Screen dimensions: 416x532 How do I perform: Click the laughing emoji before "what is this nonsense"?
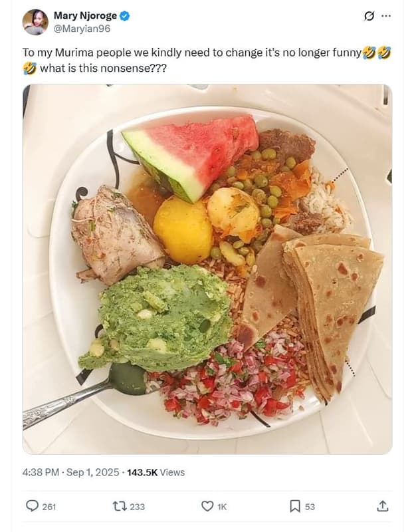pyautogui.click(x=29, y=68)
